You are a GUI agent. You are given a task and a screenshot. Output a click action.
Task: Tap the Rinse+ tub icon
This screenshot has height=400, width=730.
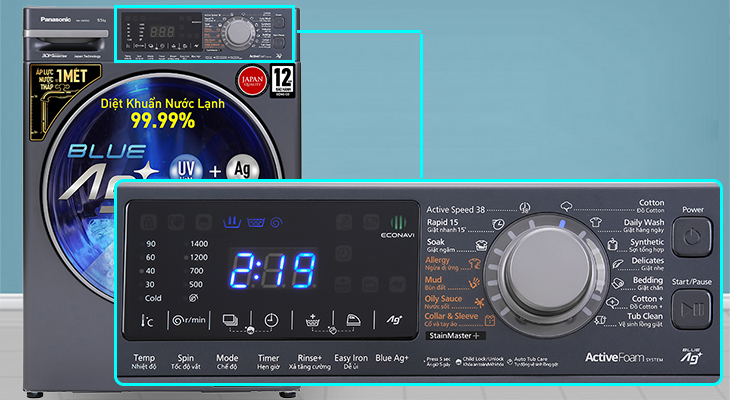coord(312,320)
